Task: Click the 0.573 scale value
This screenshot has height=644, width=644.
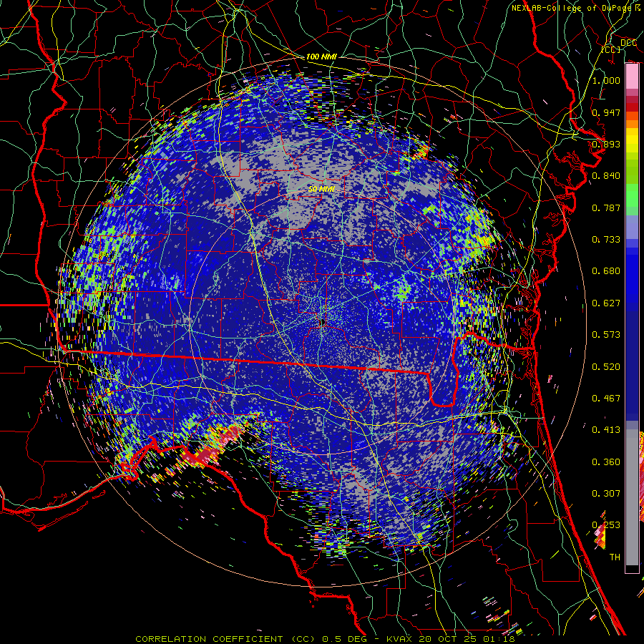Action: [x=606, y=335]
